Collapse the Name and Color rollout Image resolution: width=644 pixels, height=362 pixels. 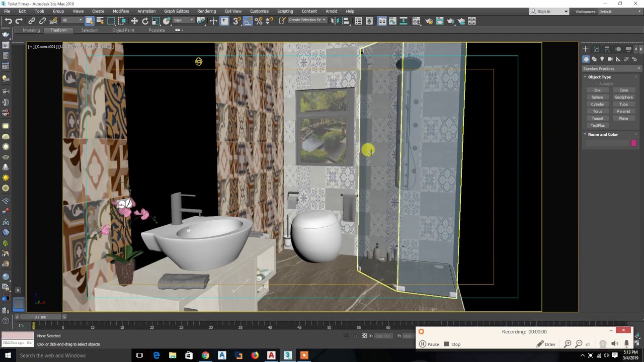coord(603,134)
